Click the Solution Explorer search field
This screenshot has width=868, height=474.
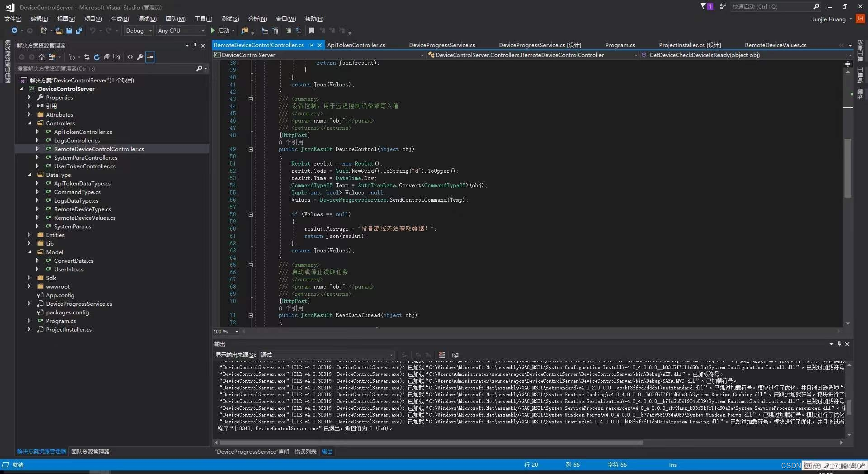(106, 69)
